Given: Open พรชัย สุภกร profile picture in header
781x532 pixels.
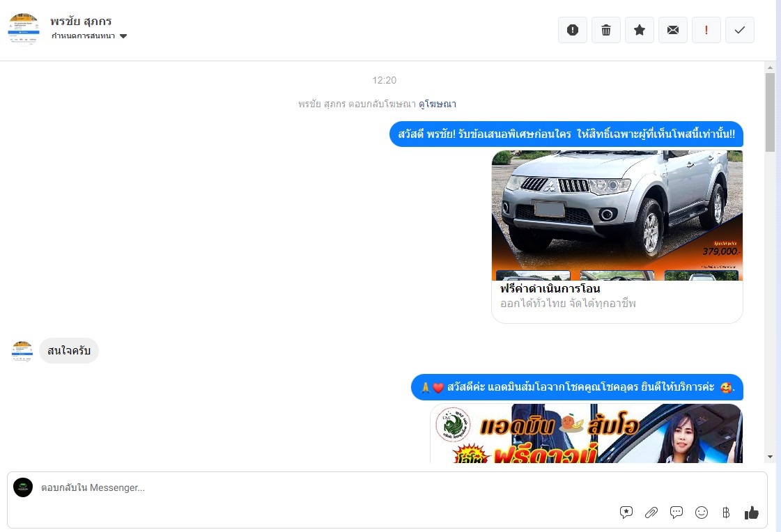Looking at the screenshot, I should click(x=24, y=29).
